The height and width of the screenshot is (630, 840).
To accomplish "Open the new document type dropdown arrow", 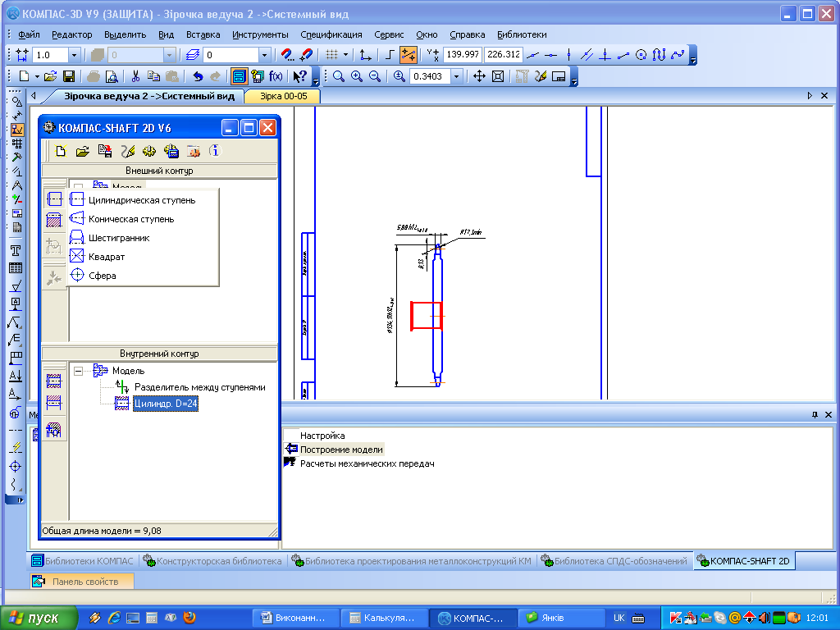I will tap(37, 76).
